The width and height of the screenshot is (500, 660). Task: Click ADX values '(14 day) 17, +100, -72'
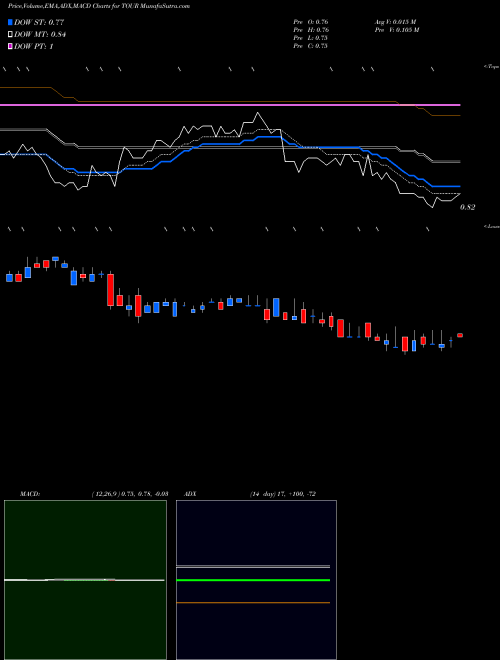pos(283,494)
